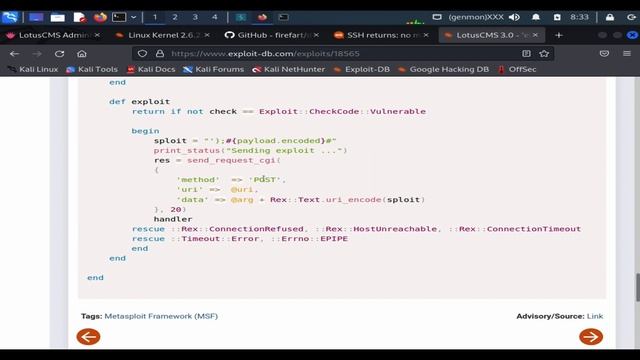Open the Kali Docs bookmark
The image size is (640, 360).
click(151, 69)
